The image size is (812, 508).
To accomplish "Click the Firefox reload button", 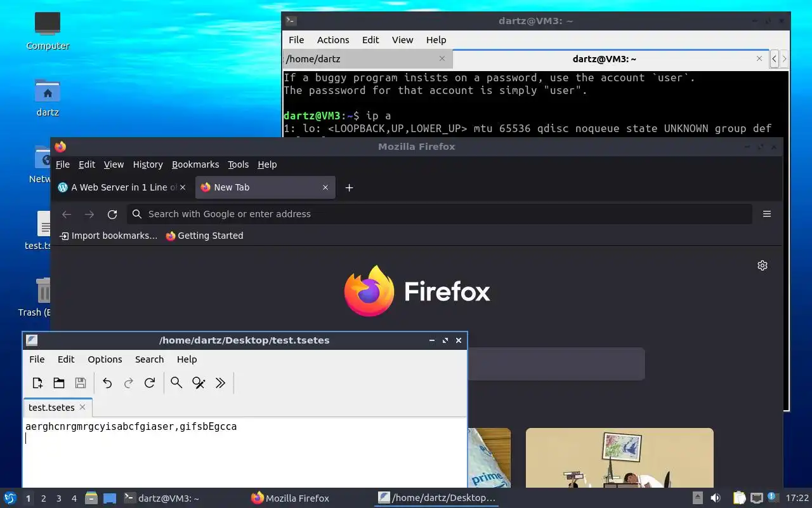I will pyautogui.click(x=112, y=215).
